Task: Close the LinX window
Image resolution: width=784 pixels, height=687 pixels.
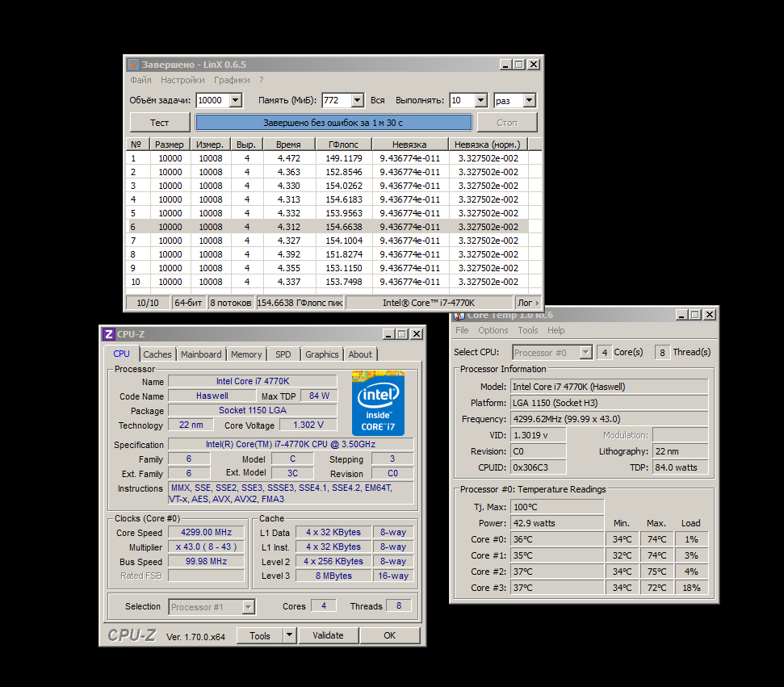Action: coord(534,65)
